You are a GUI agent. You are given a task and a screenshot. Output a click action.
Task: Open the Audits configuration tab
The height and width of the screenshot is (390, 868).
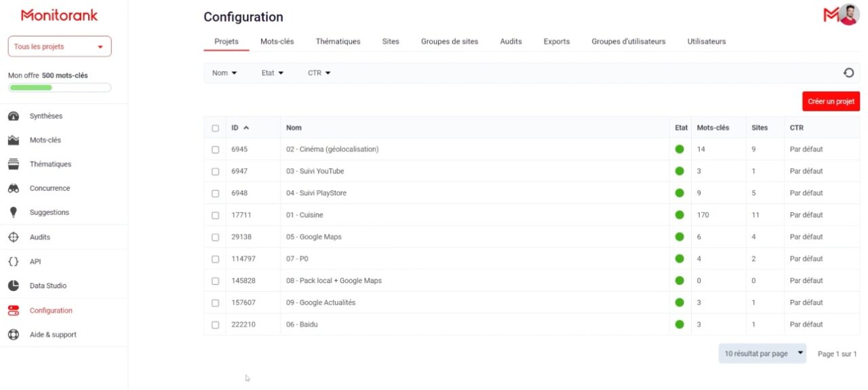(x=511, y=41)
